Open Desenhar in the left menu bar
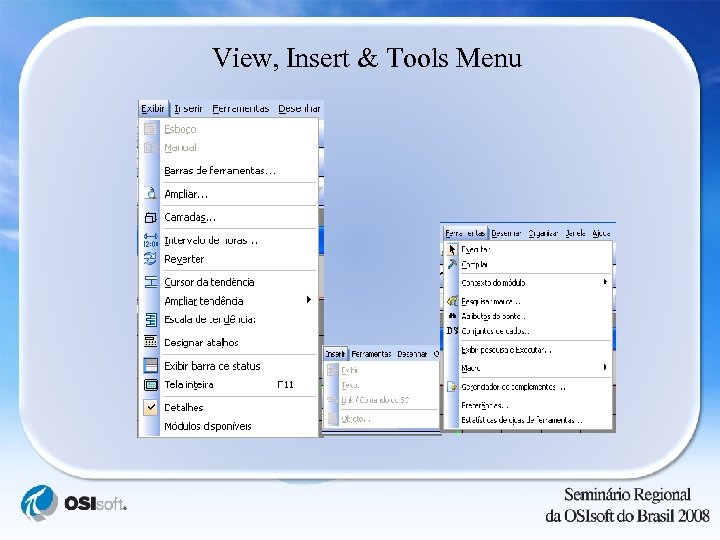The height and width of the screenshot is (540, 720). click(299, 109)
